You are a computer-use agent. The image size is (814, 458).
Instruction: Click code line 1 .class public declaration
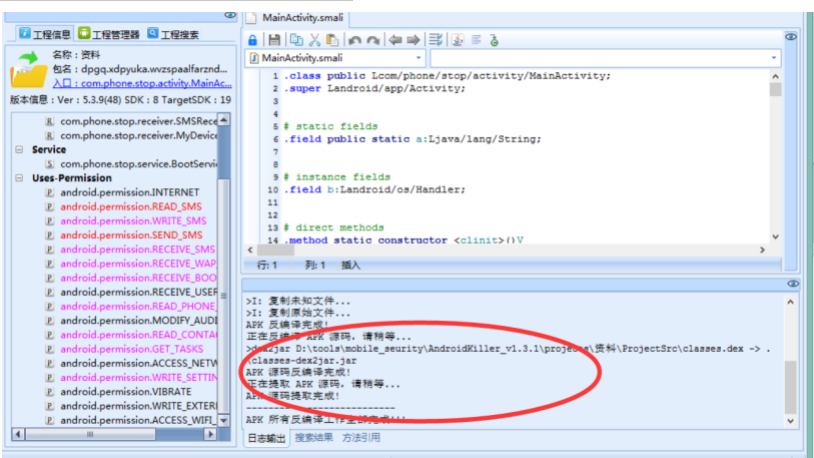447,76
